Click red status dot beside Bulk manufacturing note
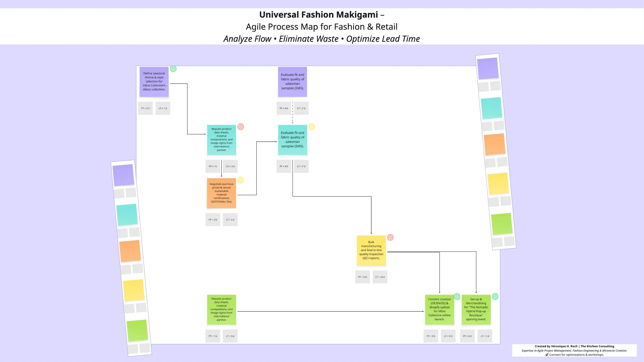This screenshot has width=644, height=362. [390, 237]
